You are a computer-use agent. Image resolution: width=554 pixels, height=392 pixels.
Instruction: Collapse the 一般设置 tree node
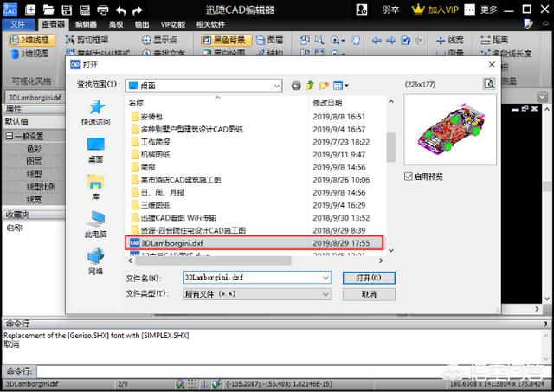tap(10, 136)
